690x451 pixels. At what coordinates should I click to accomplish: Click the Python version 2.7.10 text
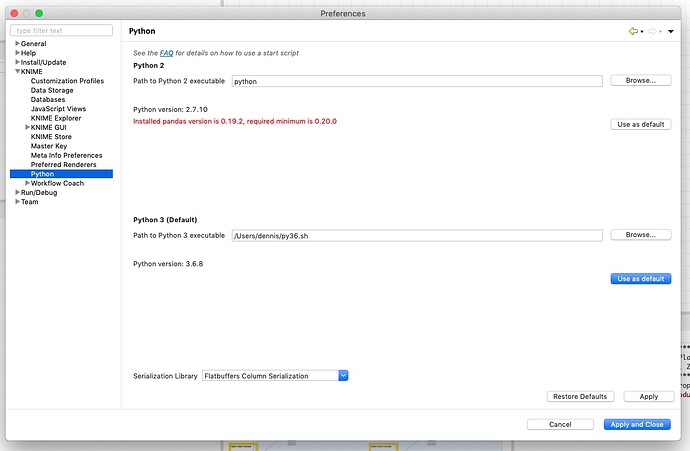(170, 109)
